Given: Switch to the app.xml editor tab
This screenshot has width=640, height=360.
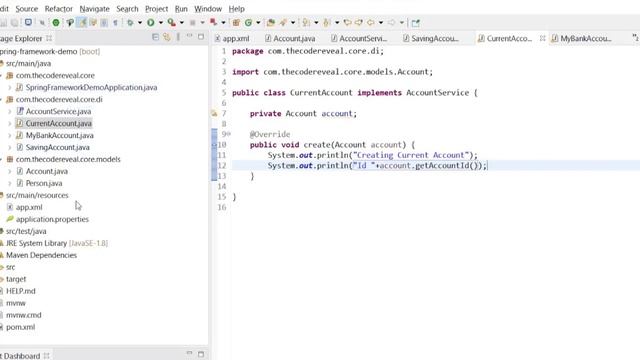Looking at the screenshot, I should pyautogui.click(x=232, y=38).
